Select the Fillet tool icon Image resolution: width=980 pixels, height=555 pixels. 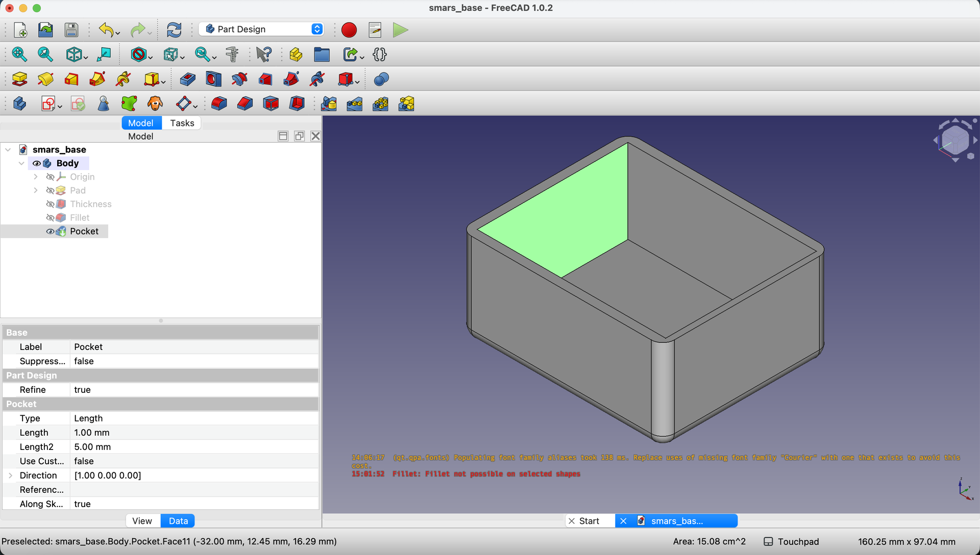pos(219,104)
